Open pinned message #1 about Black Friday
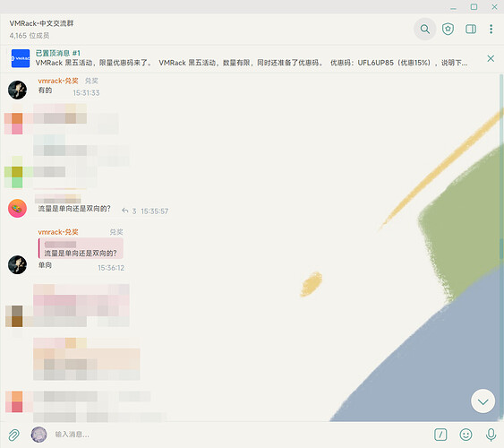 point(251,58)
